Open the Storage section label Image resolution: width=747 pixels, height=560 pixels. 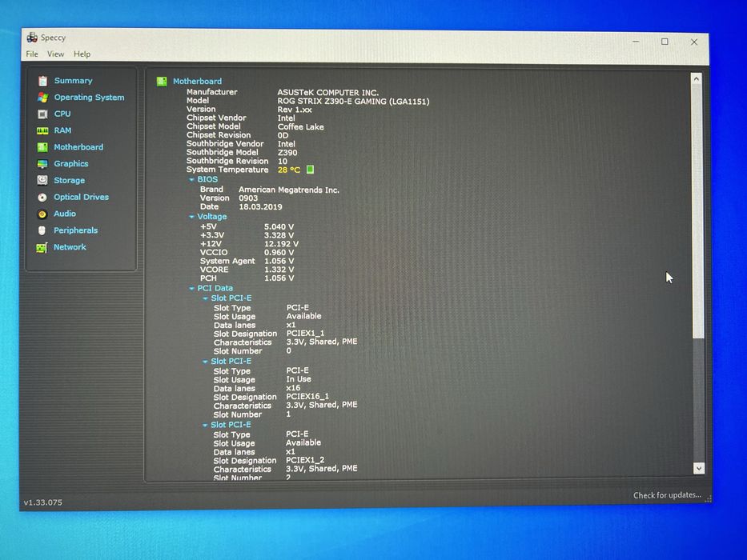click(69, 180)
